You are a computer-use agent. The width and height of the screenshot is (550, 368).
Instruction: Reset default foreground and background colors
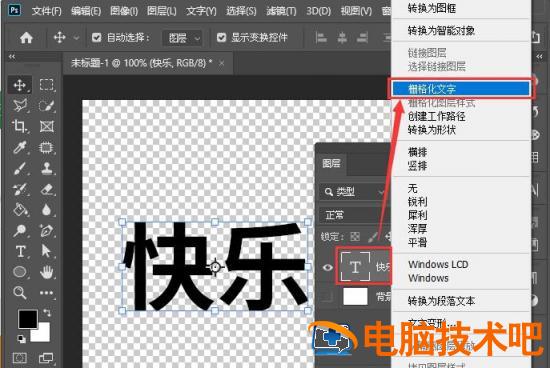(x=21, y=338)
